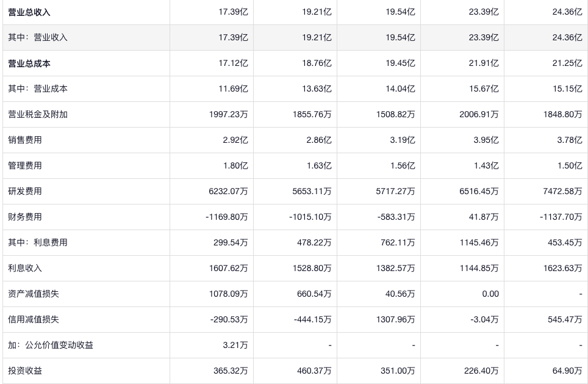Image resolution: width=588 pixels, height=384 pixels.
Task: Click the 营业总收入 row label
Action: [29, 12]
